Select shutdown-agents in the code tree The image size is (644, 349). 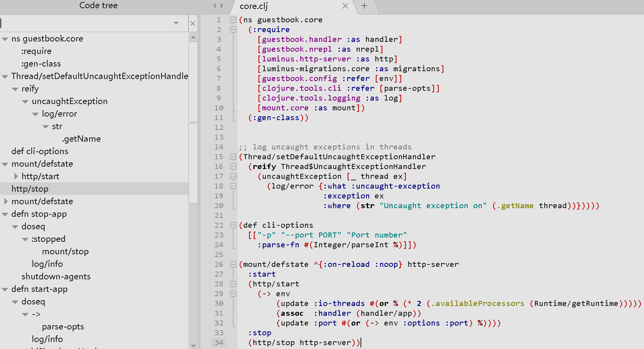(x=56, y=277)
